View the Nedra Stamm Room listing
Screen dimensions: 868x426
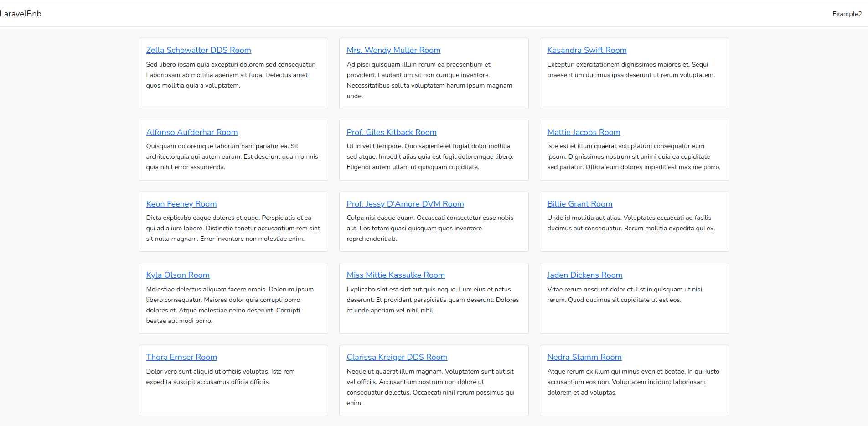(584, 357)
